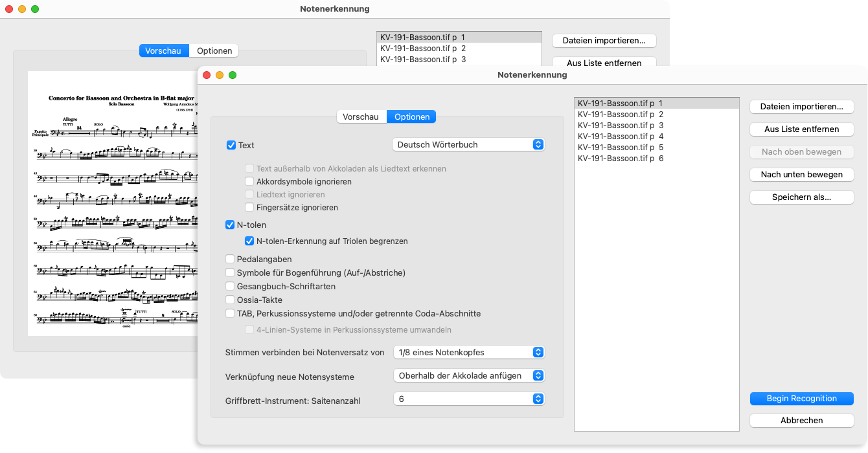This screenshot has height=453, width=868.
Task: Expand the 1/8 eines Notenkopfes dropdown
Action: coord(469,353)
